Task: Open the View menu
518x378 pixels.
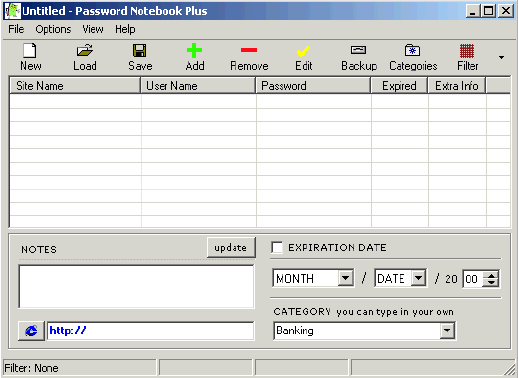Action: 93,29
